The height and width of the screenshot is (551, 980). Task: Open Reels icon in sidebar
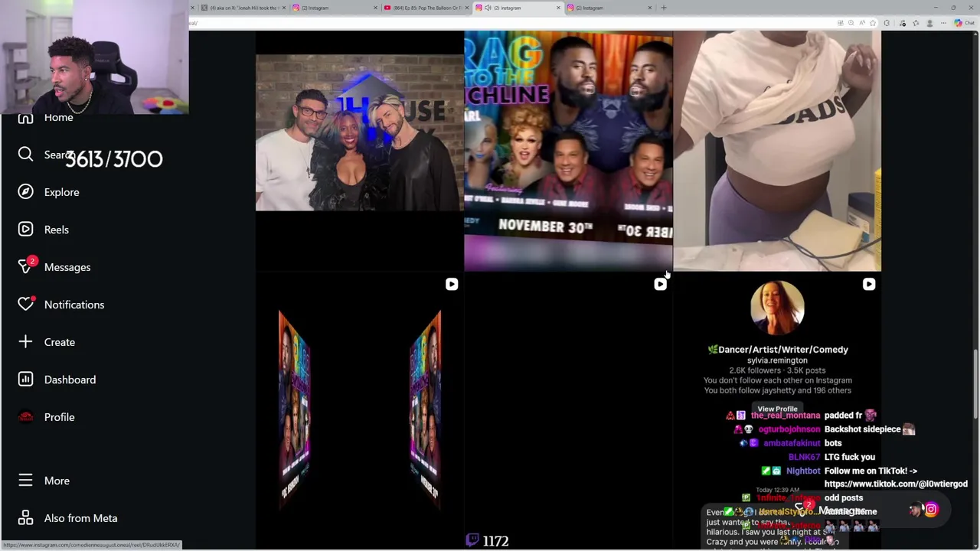click(x=25, y=230)
